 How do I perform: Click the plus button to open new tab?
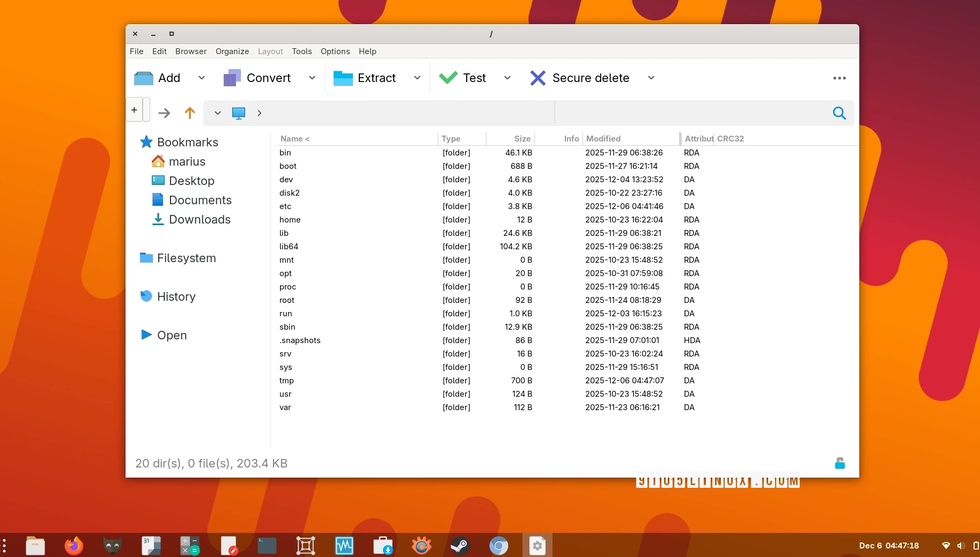134,110
